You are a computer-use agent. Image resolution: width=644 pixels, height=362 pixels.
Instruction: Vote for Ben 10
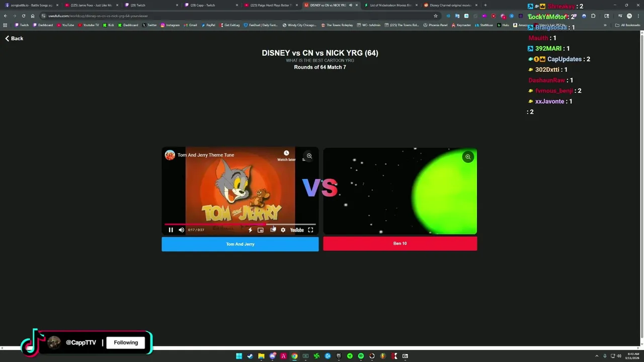pos(400,243)
